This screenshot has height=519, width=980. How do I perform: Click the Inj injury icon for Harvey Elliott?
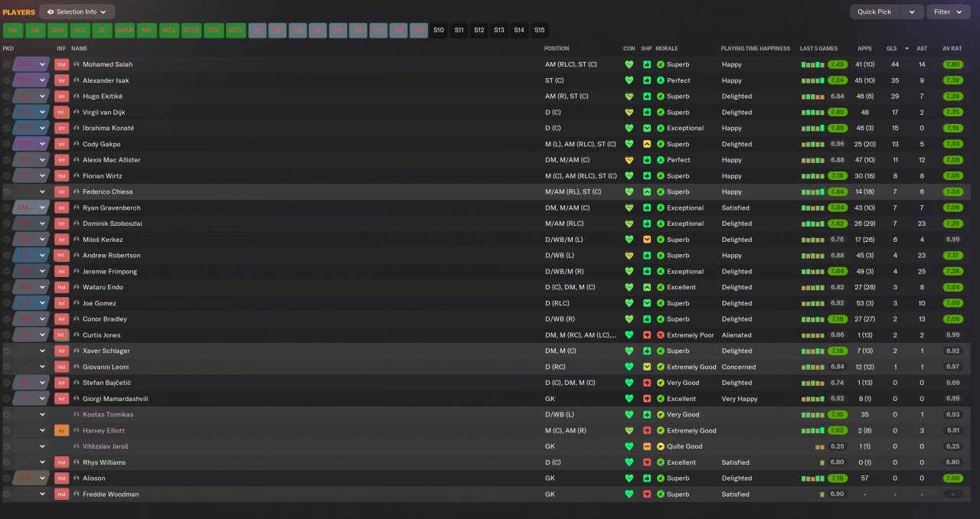[x=61, y=431]
